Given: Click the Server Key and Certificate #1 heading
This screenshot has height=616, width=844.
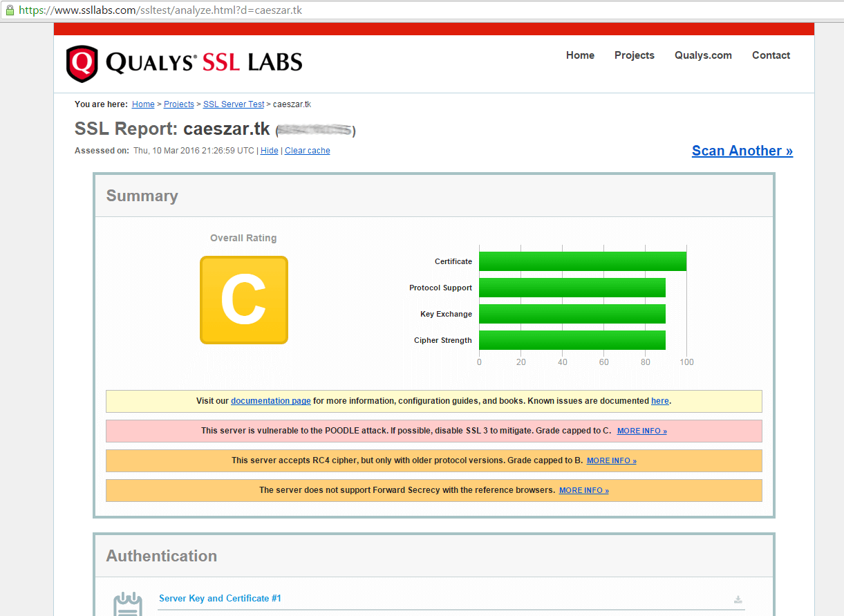Looking at the screenshot, I should tap(220, 599).
